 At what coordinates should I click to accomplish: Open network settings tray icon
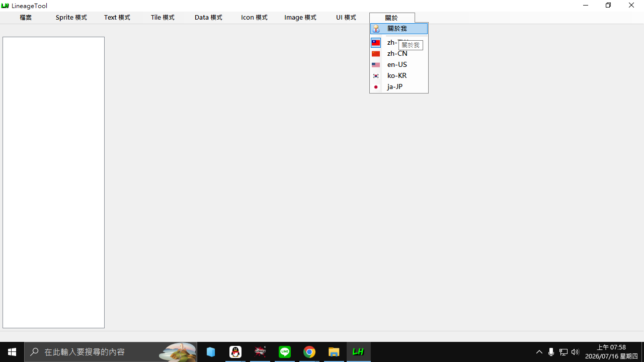(563, 352)
